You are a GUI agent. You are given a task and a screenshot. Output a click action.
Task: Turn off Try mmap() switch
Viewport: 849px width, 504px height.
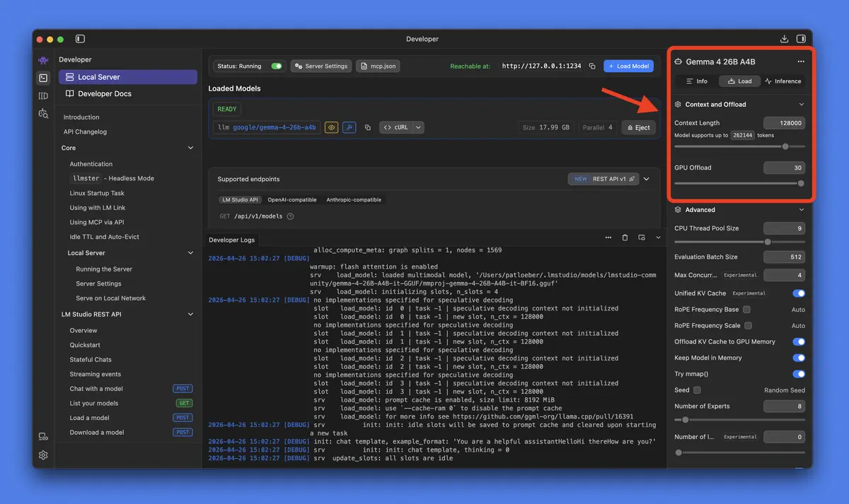[799, 374]
